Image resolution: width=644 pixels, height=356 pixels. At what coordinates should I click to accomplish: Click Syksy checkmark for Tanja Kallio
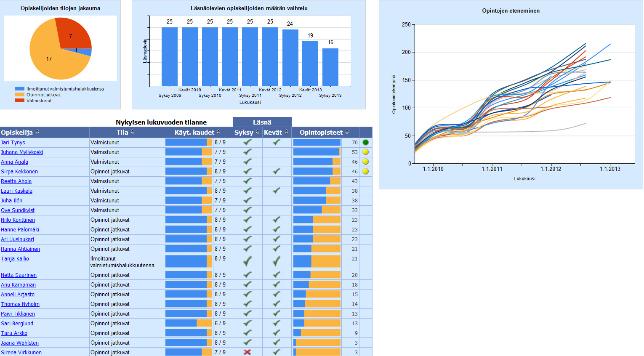tap(247, 261)
